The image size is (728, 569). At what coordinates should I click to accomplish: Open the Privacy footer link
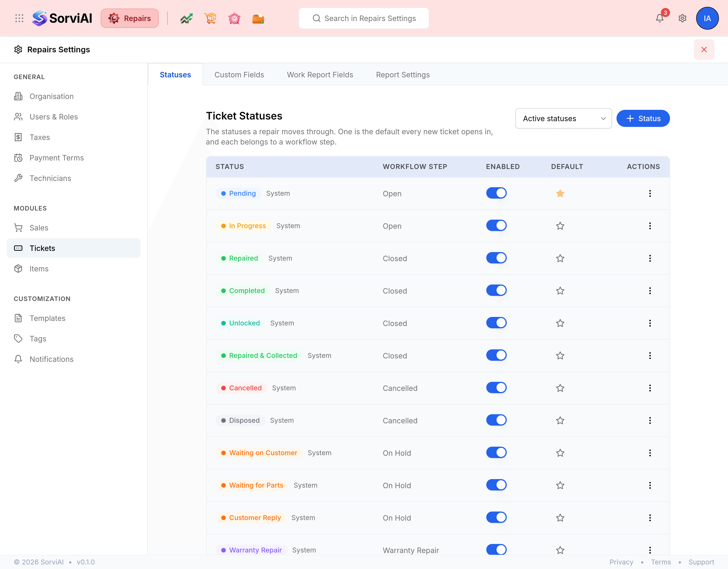pyautogui.click(x=621, y=562)
